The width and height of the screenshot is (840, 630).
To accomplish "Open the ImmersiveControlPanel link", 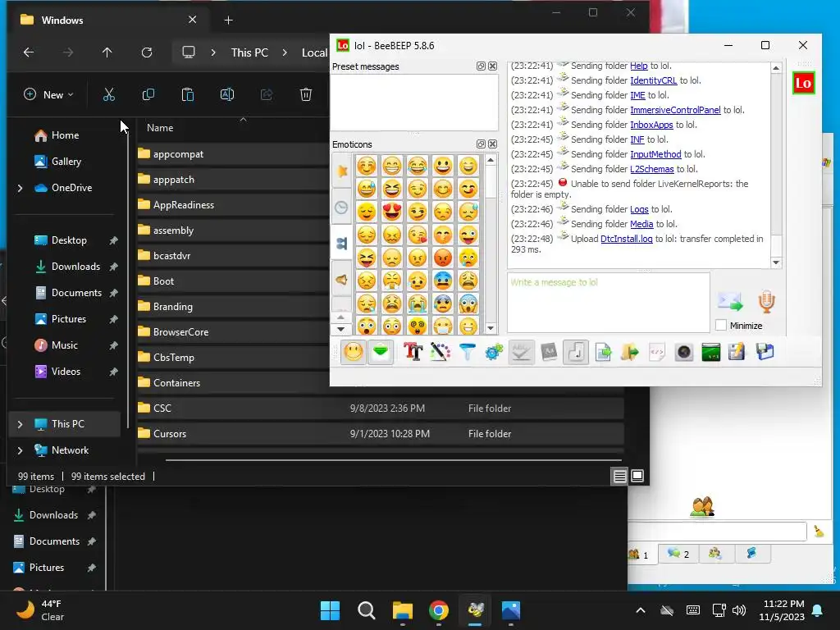I will (675, 110).
